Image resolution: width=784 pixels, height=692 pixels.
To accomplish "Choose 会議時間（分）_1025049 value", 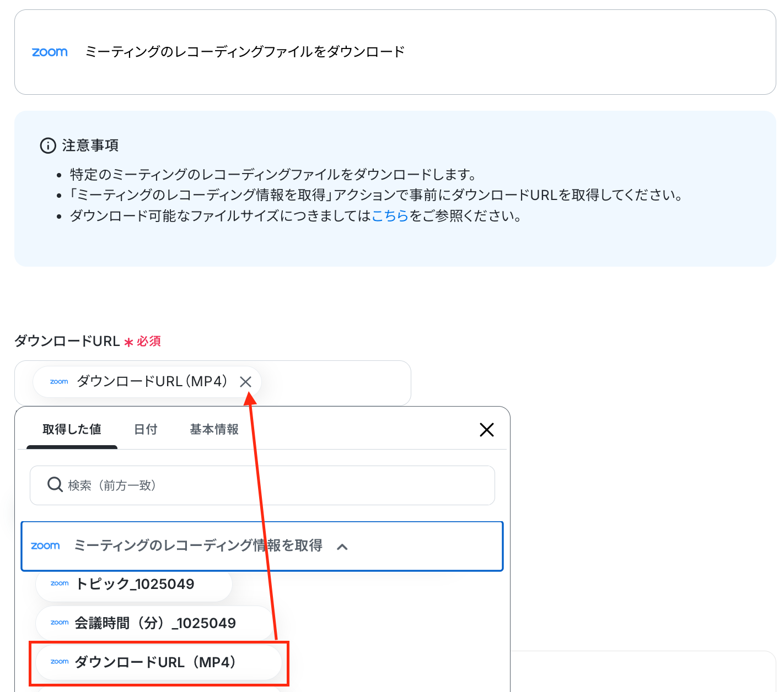I will (x=155, y=623).
